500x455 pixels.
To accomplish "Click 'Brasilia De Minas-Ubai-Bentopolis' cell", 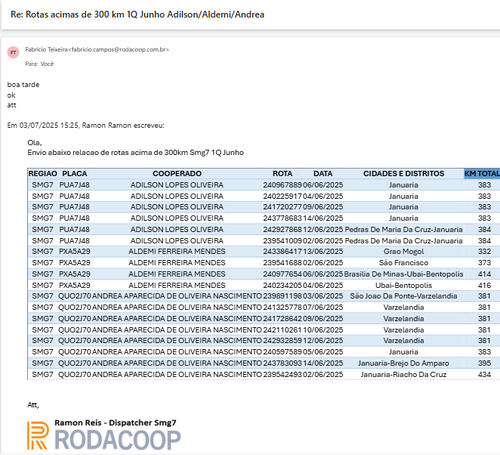I will [404, 274].
